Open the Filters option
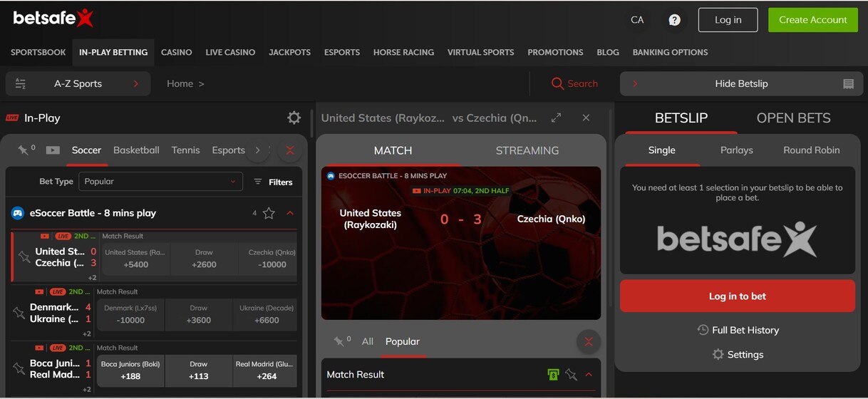Viewport: 868px width, 399px height. (x=274, y=182)
